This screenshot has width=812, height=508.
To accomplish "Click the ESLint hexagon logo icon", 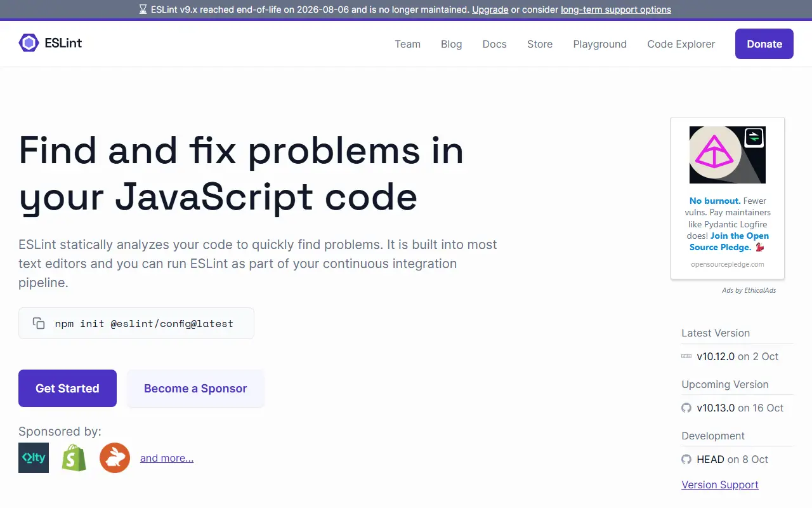I will point(29,43).
